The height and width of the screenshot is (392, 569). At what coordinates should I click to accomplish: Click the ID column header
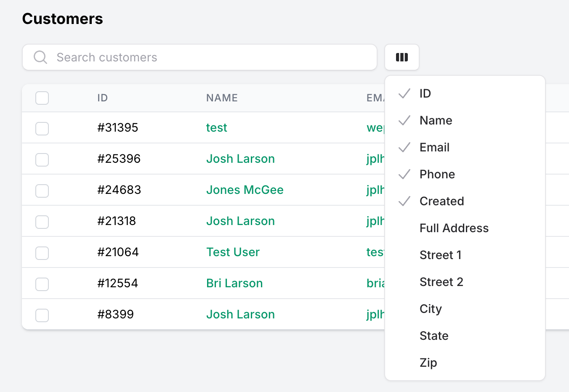tap(103, 98)
